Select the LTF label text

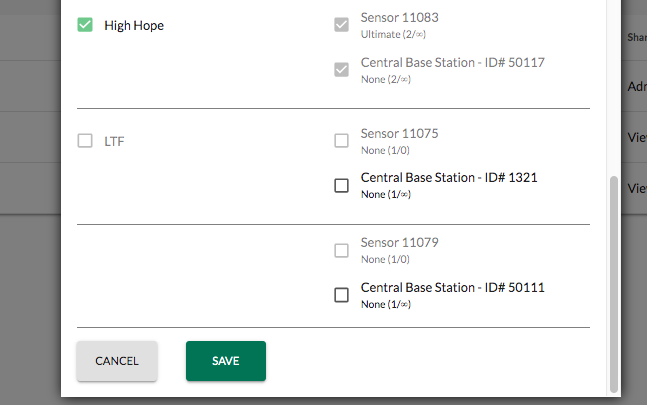point(114,141)
